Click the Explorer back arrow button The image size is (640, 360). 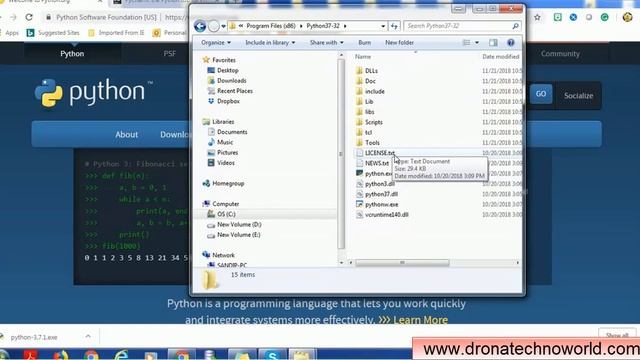[x=200, y=26]
